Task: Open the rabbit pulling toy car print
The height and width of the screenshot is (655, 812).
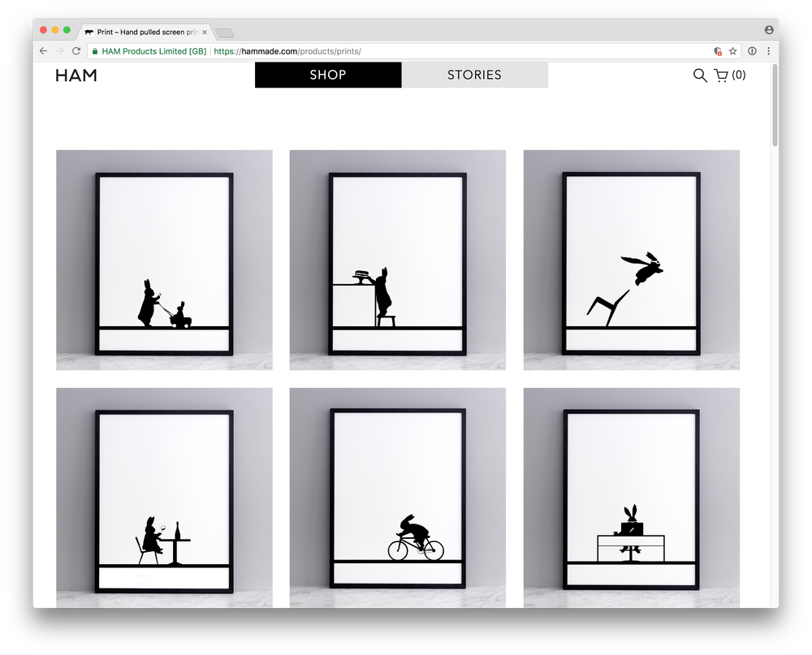Action: (164, 260)
